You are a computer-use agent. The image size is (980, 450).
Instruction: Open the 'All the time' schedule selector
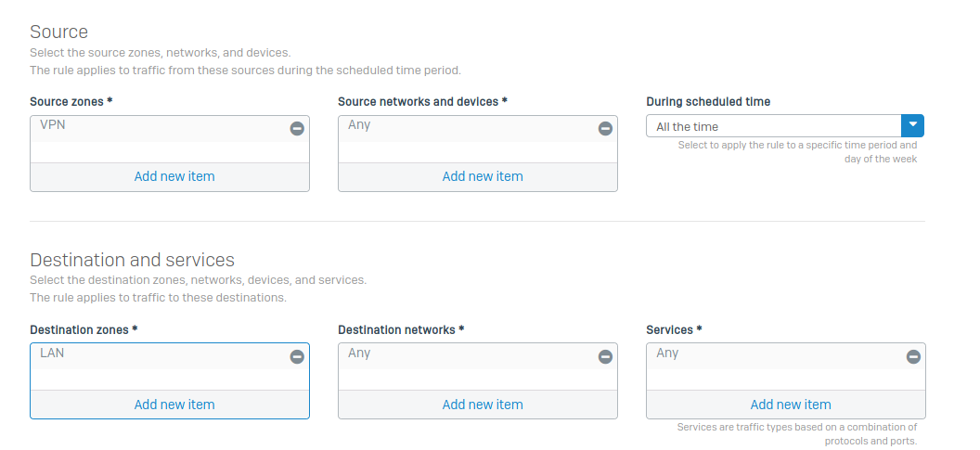point(773,126)
